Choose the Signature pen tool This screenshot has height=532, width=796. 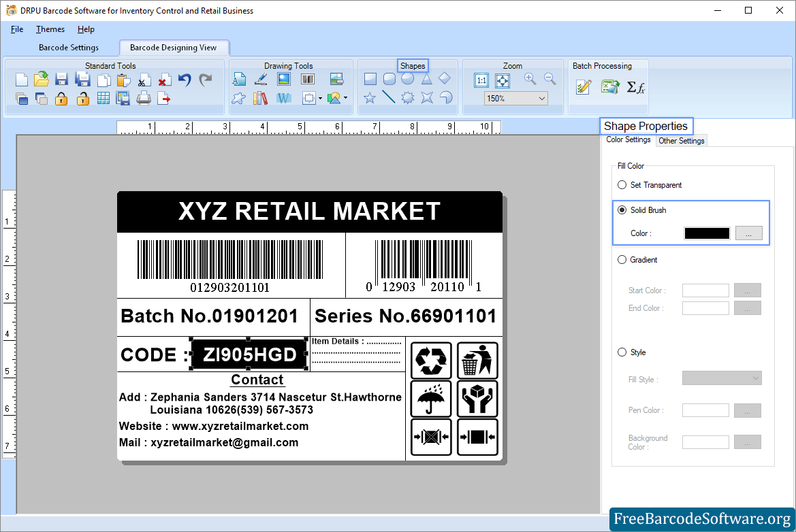[x=261, y=79]
